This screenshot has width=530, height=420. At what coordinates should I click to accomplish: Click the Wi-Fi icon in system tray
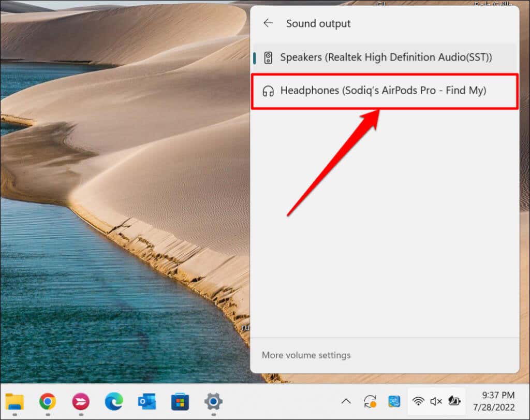[418, 401]
